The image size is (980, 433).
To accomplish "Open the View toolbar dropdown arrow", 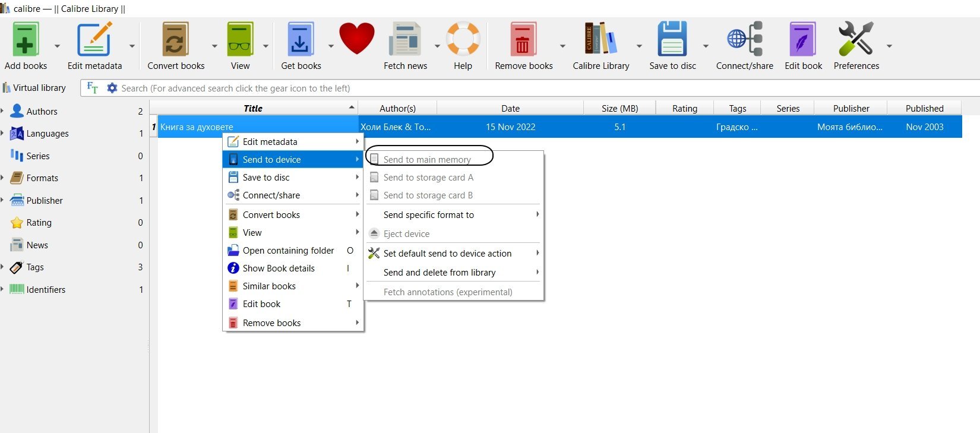I will click(265, 46).
